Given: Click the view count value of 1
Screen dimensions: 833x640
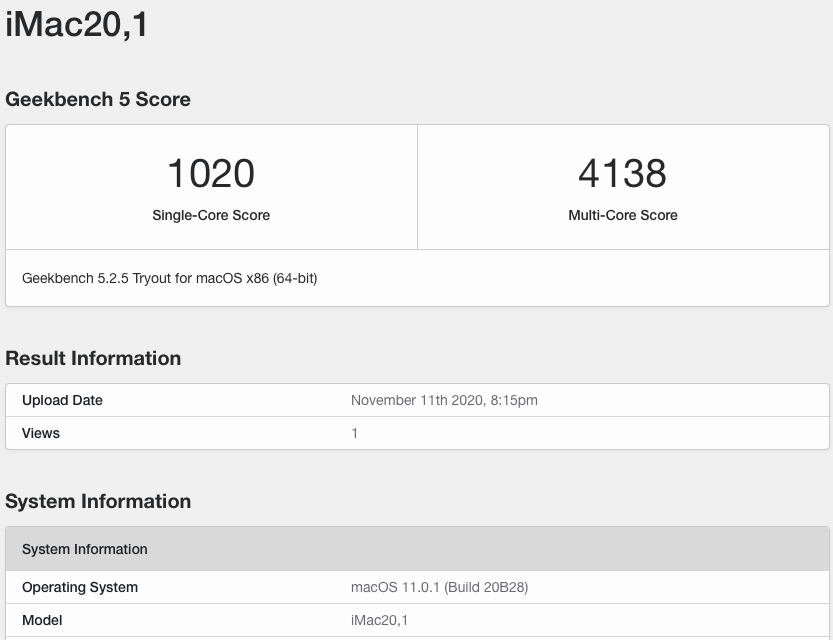Looking at the screenshot, I should 355,433.
